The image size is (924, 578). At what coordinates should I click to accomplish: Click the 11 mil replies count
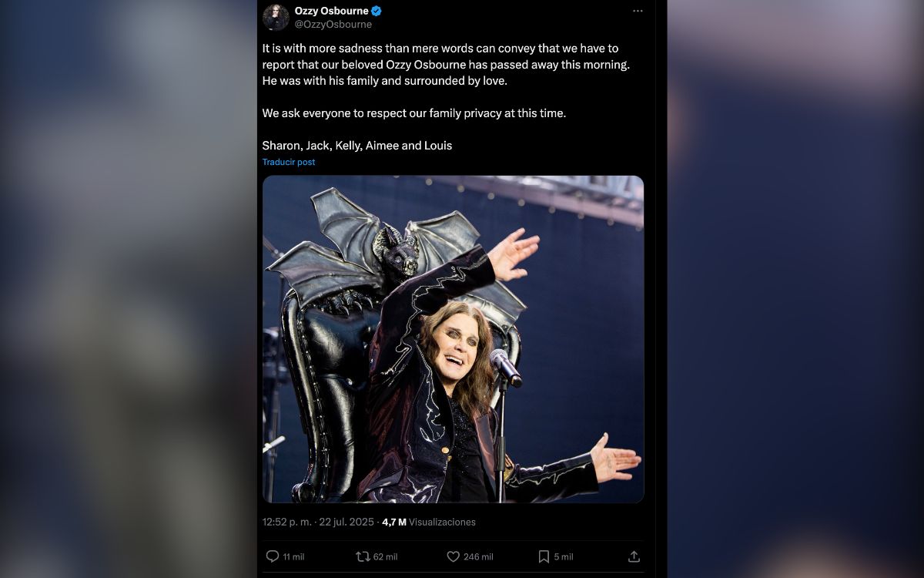tap(293, 556)
